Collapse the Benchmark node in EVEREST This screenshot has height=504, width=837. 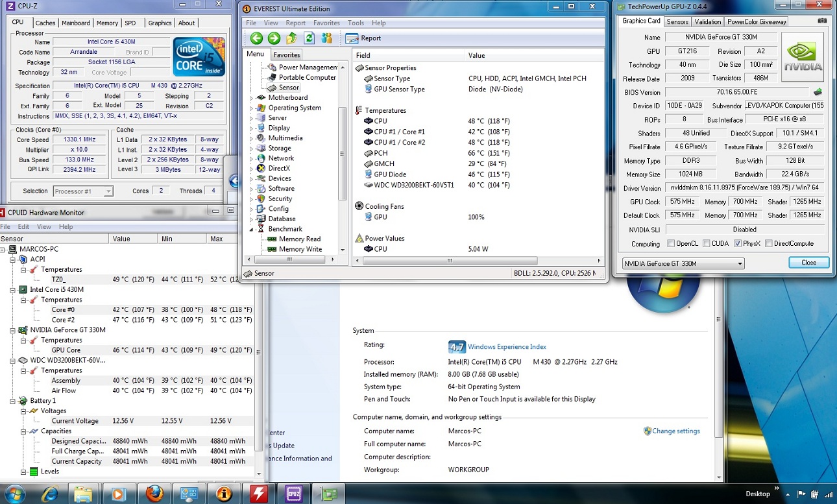(x=252, y=230)
